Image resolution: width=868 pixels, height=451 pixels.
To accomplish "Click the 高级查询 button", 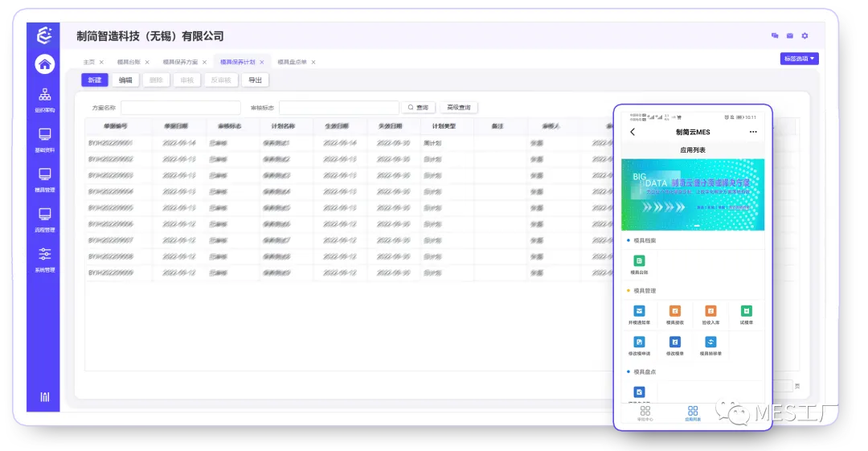I will coord(459,108).
